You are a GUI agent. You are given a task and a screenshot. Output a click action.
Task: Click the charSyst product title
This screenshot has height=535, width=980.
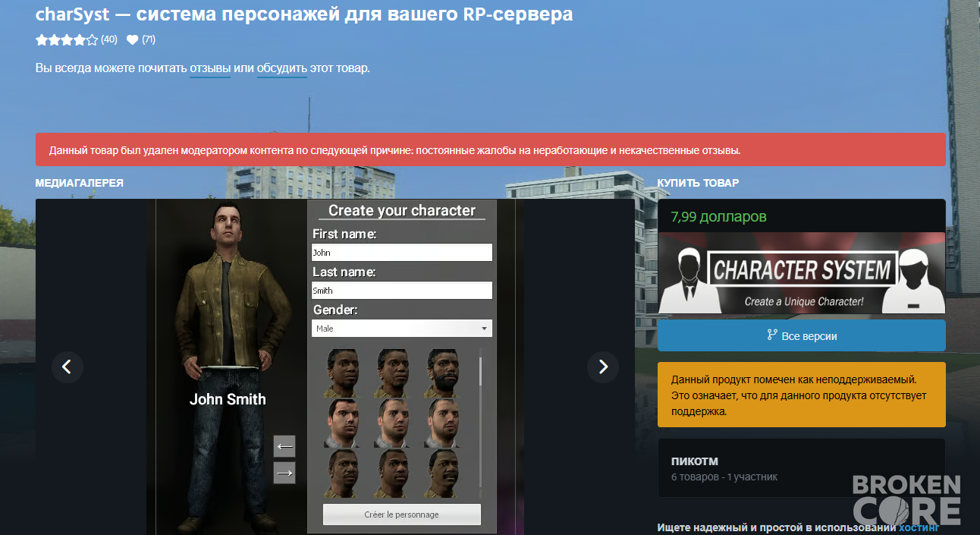(304, 14)
